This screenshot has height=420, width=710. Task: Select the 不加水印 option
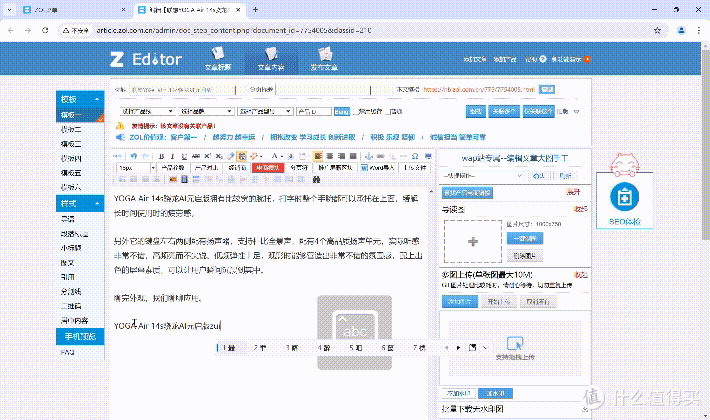point(458,393)
